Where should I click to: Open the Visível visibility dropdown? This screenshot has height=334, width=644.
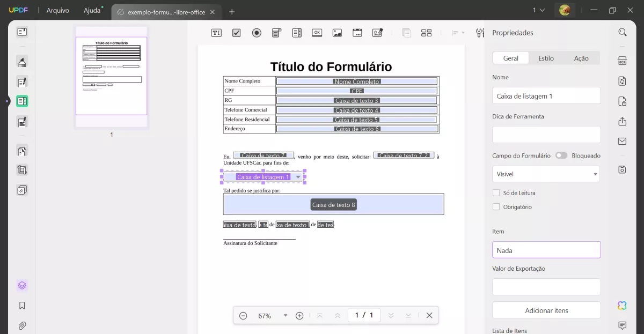coord(546,174)
